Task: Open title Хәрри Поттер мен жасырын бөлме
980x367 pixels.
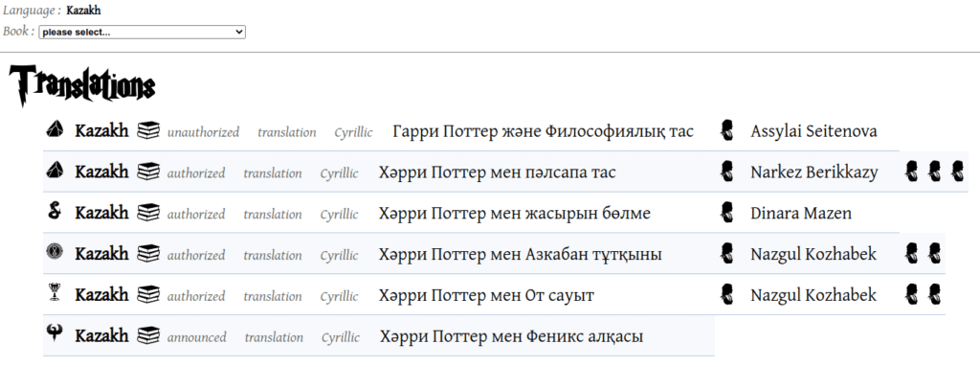Action: point(514,214)
